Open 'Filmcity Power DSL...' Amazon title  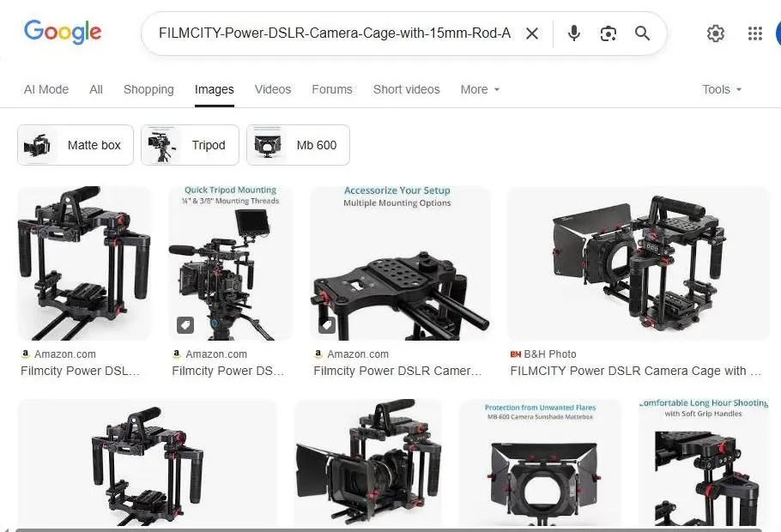pos(80,371)
